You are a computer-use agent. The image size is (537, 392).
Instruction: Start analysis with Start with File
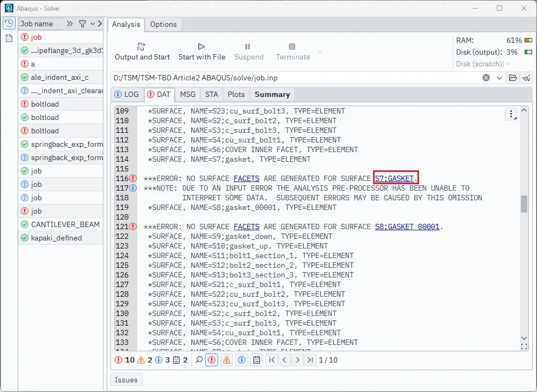202,51
